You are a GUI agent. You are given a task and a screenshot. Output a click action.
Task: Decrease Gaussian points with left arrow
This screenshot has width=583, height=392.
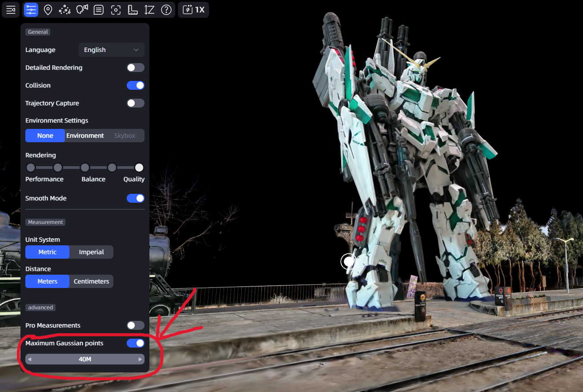30,359
